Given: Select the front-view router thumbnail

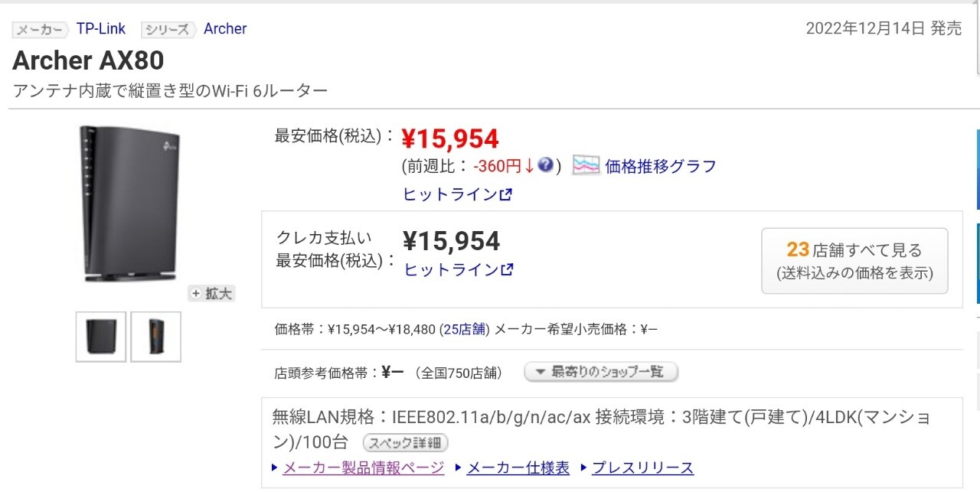Looking at the screenshot, I should 101,336.
